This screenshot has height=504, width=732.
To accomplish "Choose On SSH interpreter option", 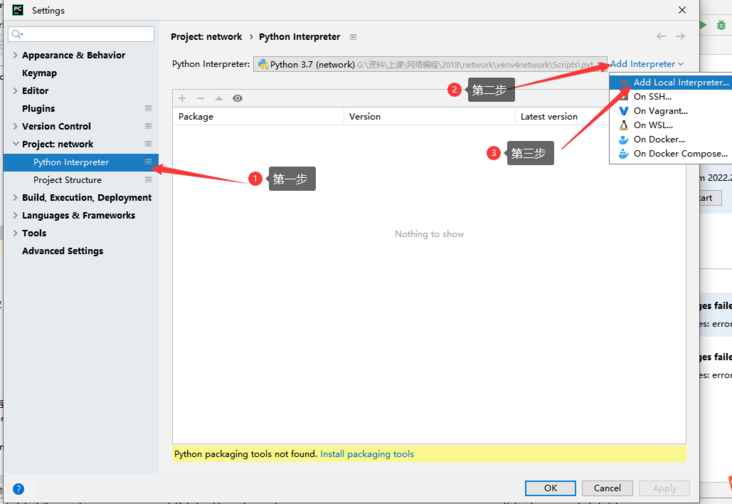I will point(671,97).
